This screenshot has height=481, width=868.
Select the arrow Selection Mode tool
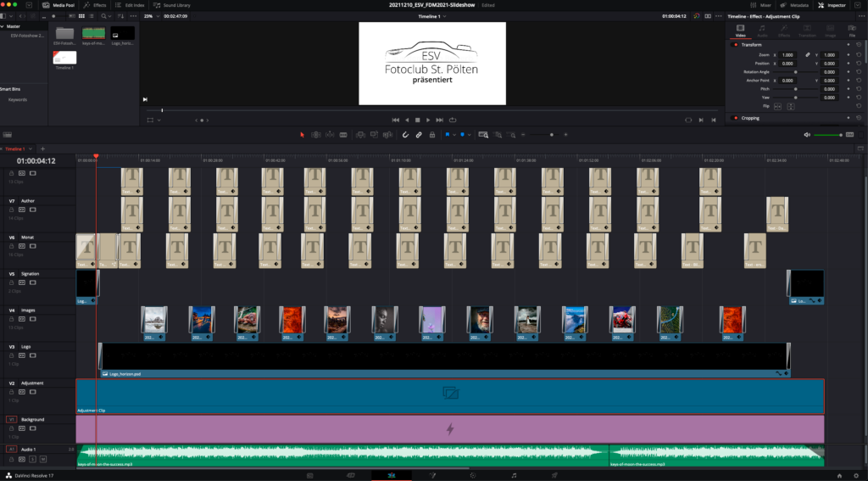pos(302,135)
